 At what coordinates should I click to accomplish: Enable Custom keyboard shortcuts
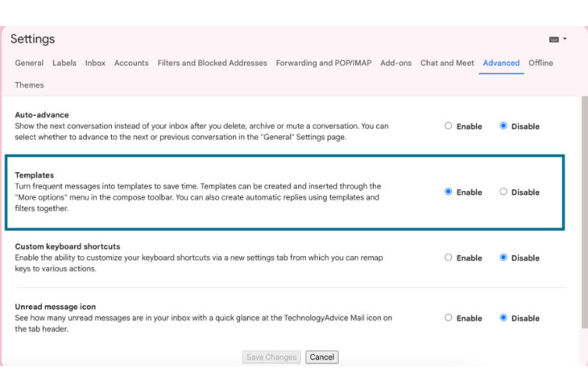click(x=448, y=258)
